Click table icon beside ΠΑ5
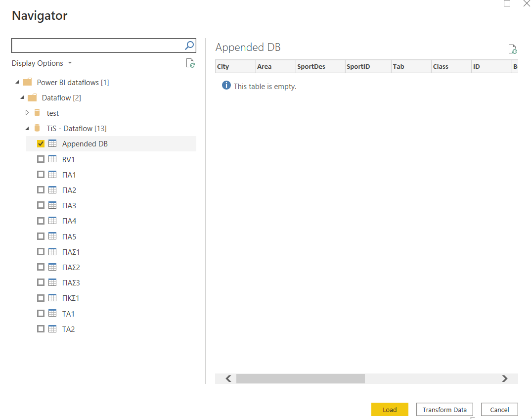The image size is (532, 419). [52, 236]
